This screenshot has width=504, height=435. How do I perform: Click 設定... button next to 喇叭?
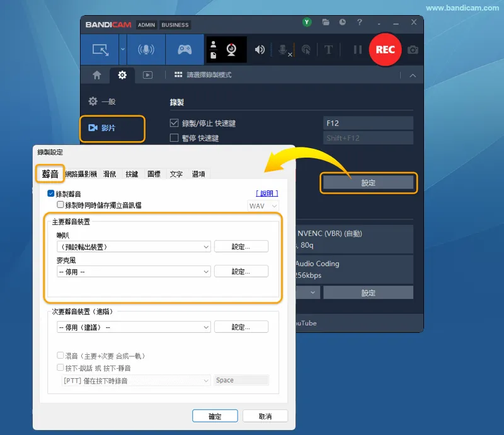pos(241,246)
